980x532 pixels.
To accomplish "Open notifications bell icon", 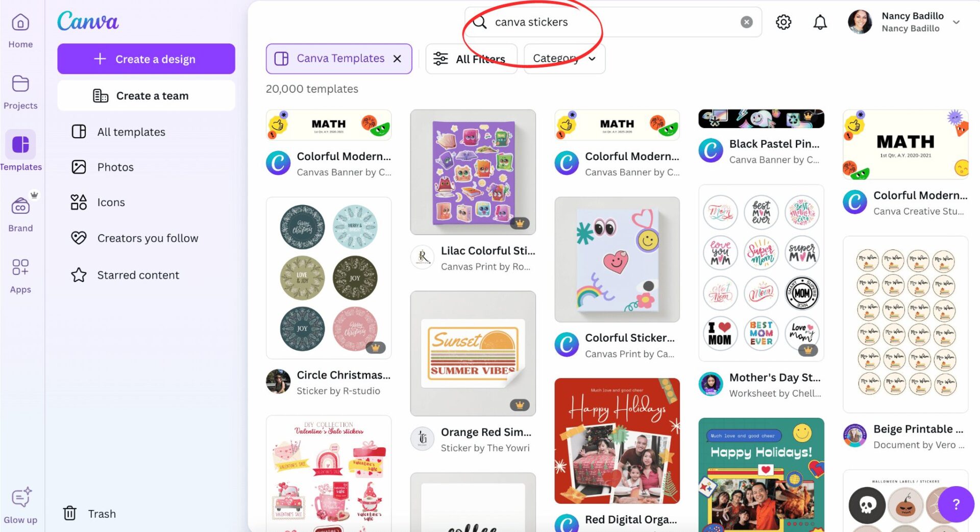I will 820,22.
